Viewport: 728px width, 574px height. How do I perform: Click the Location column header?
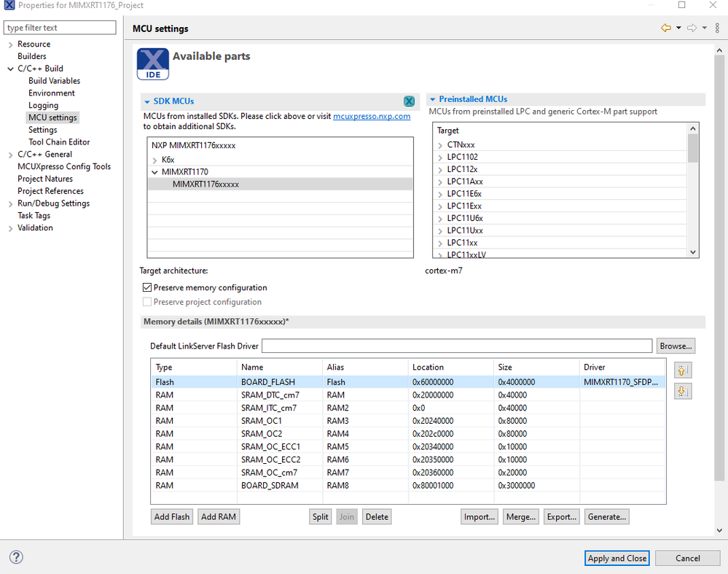click(451, 367)
